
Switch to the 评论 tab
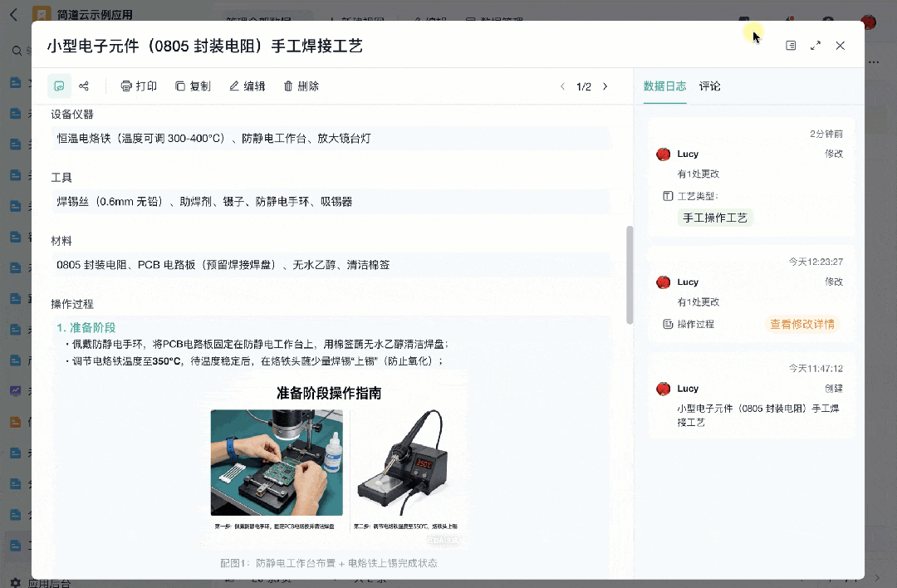click(x=709, y=86)
